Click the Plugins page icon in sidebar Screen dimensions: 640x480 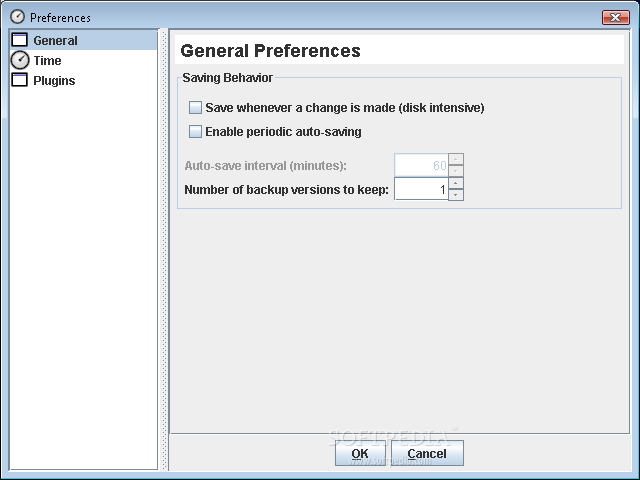tap(20, 81)
